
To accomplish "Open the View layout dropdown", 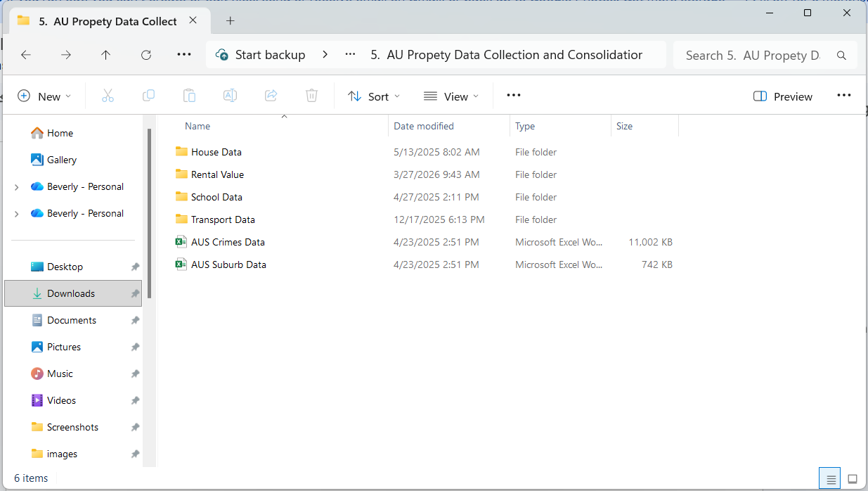I will (x=451, y=96).
